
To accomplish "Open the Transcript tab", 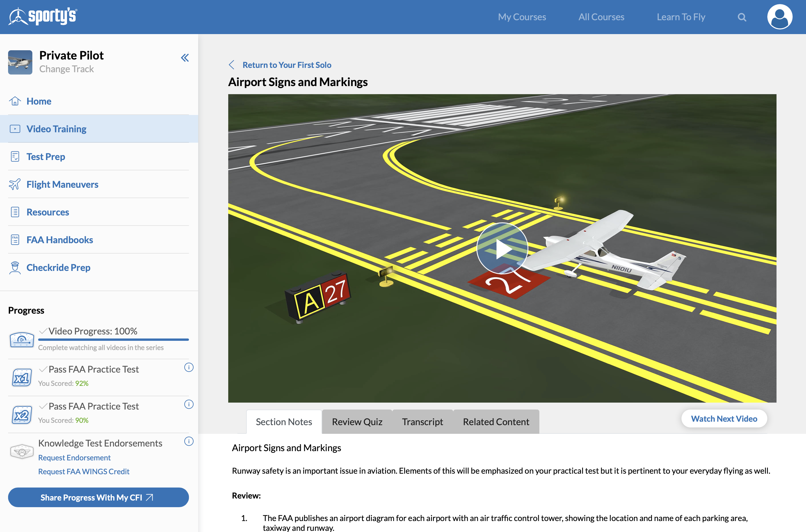I will [x=423, y=421].
